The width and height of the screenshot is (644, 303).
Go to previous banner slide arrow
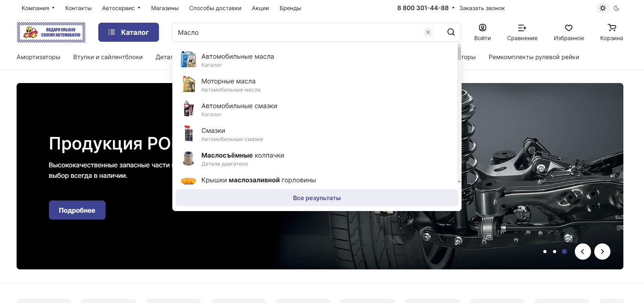[583, 252]
